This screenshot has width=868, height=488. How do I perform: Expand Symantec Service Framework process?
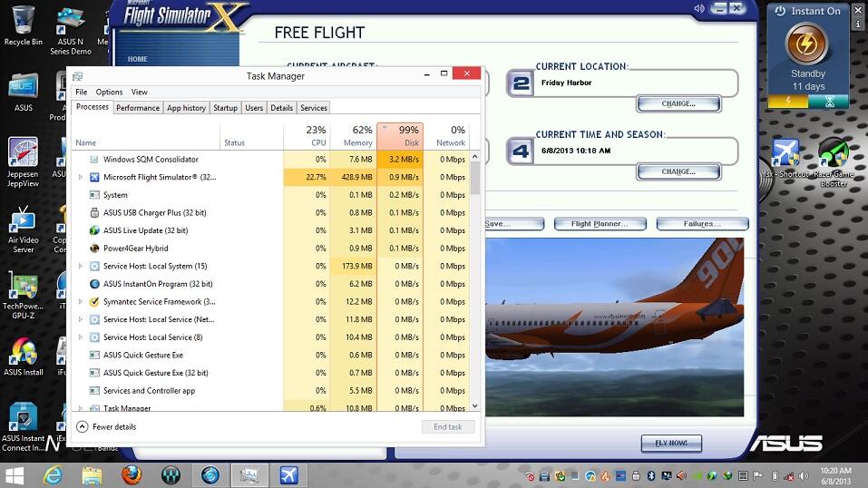[x=81, y=302]
